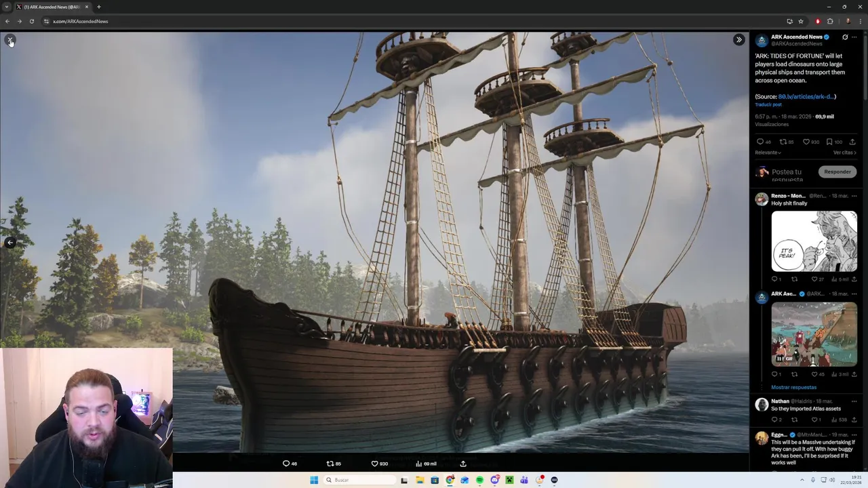This screenshot has height=488, width=868.
Task: Repost Renzo's reply
Action: point(795,279)
